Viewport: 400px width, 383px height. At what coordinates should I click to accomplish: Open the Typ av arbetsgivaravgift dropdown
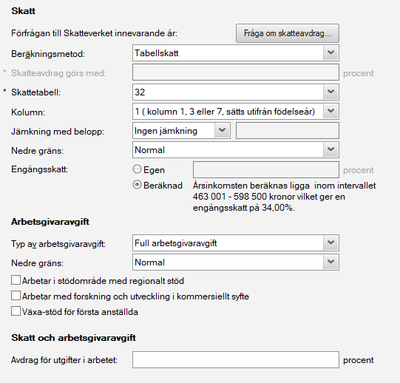pos(236,243)
